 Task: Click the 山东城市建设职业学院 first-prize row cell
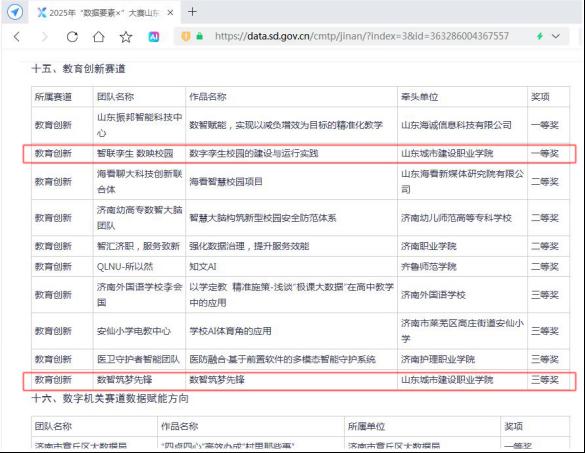pyautogui.click(x=462, y=153)
